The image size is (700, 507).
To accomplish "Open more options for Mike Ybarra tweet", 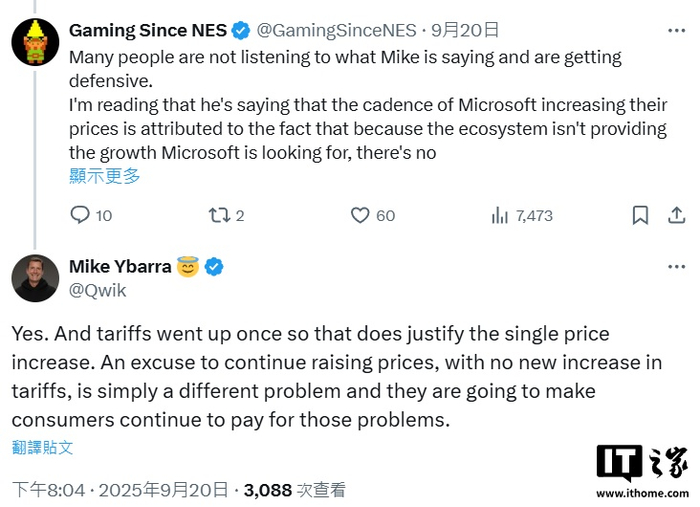I will pyautogui.click(x=676, y=266).
